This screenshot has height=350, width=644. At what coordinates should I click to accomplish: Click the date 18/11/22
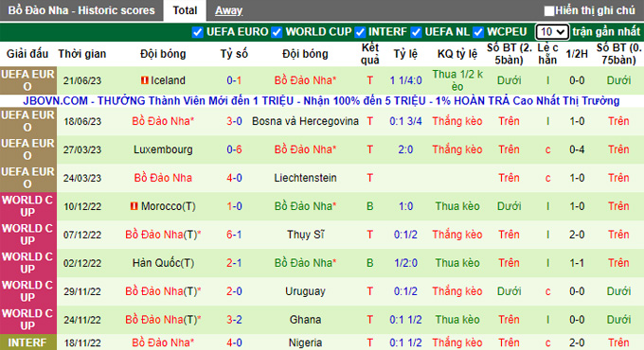point(82,342)
